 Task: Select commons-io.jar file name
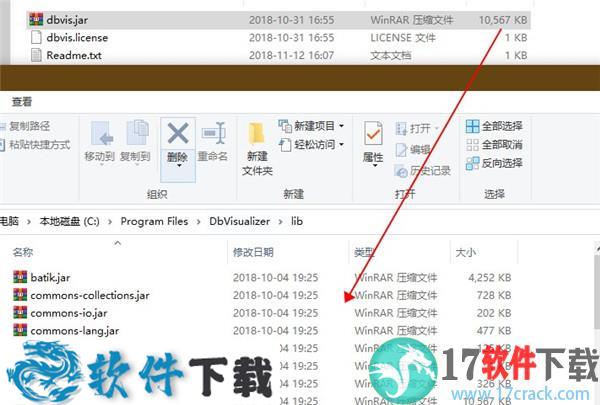69,313
